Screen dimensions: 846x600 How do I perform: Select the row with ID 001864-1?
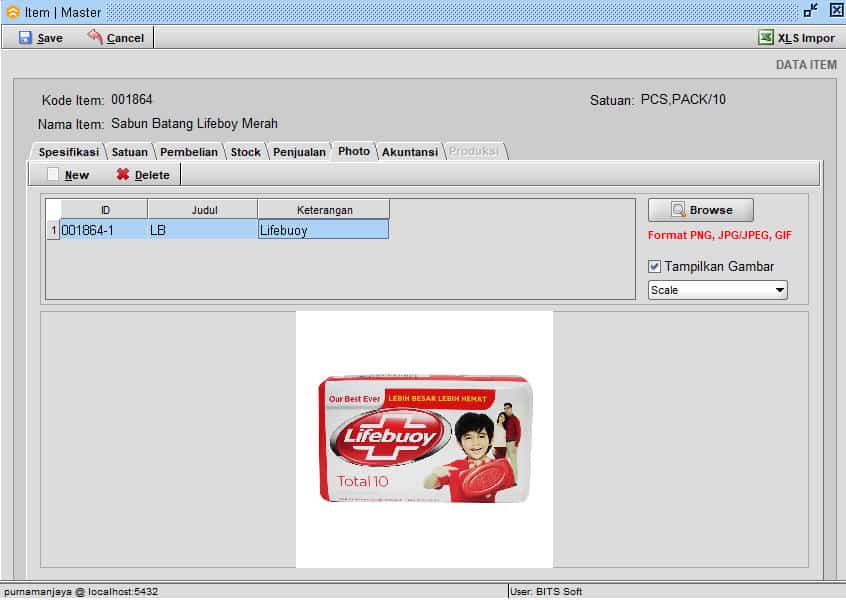pos(102,230)
